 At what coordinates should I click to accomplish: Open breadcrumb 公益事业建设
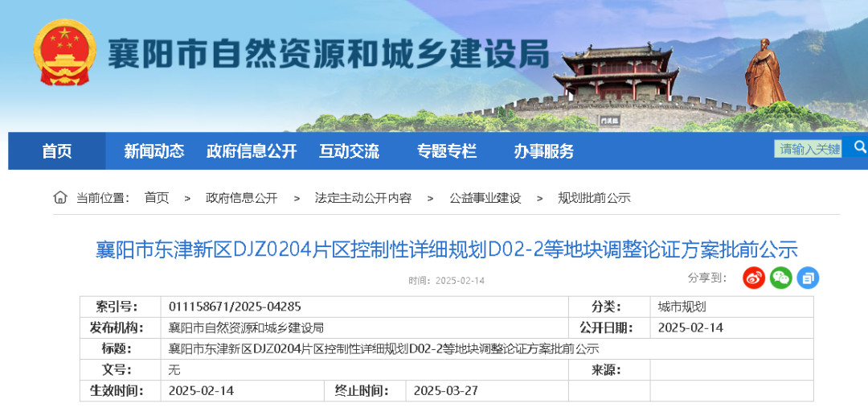485,198
